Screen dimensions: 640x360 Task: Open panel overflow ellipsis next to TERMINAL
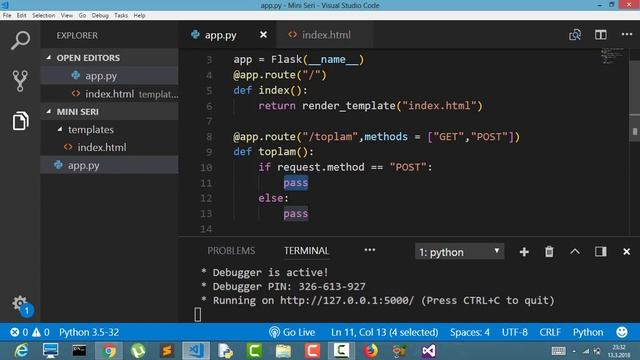click(x=369, y=250)
